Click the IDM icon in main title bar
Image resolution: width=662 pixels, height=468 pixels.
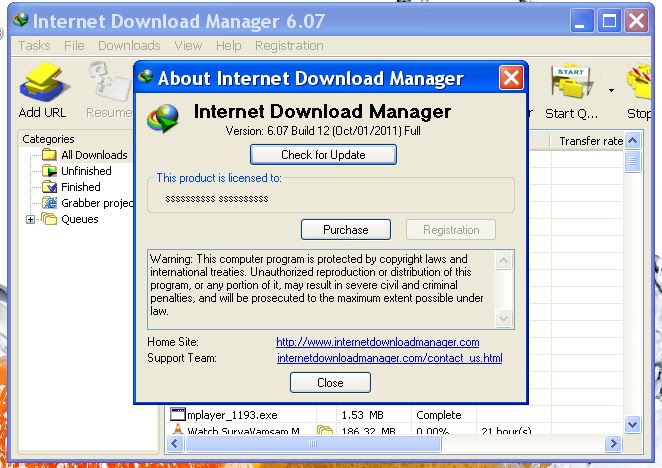point(20,19)
